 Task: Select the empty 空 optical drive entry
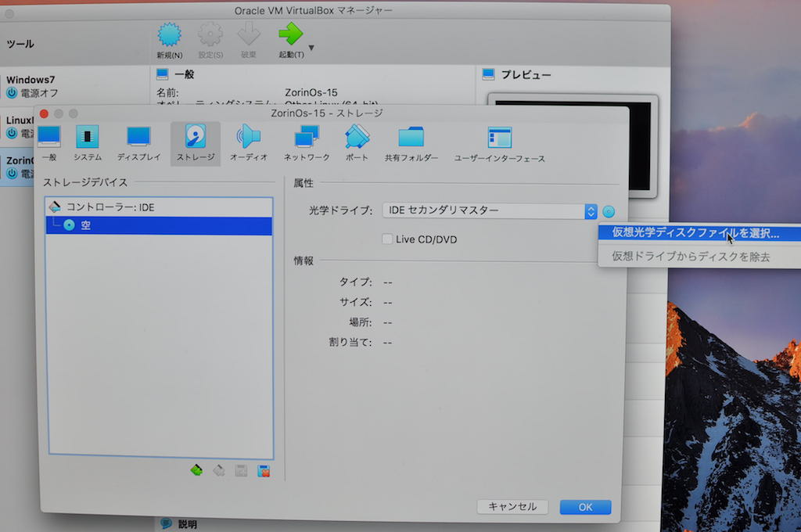point(159,225)
